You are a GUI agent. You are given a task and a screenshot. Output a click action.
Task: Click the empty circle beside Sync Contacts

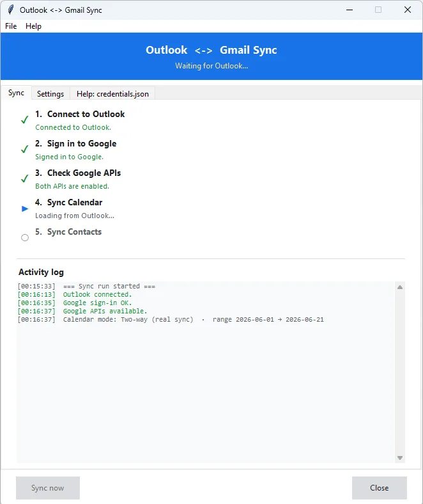tap(25, 237)
